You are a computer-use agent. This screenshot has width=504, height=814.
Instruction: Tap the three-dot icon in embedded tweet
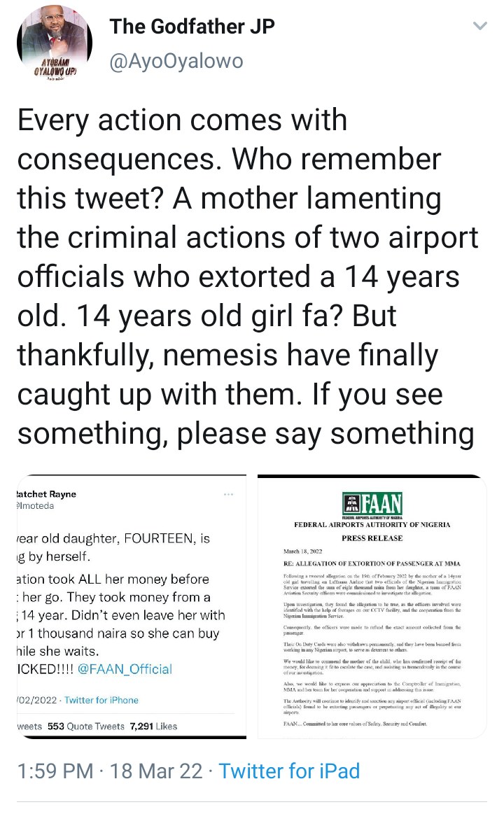pos(228,495)
